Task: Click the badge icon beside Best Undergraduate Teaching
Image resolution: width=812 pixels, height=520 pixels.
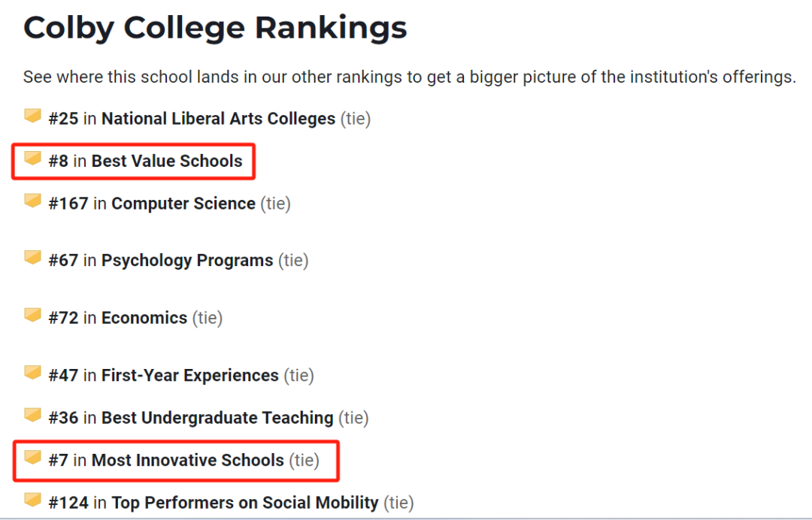Action: tap(32, 415)
